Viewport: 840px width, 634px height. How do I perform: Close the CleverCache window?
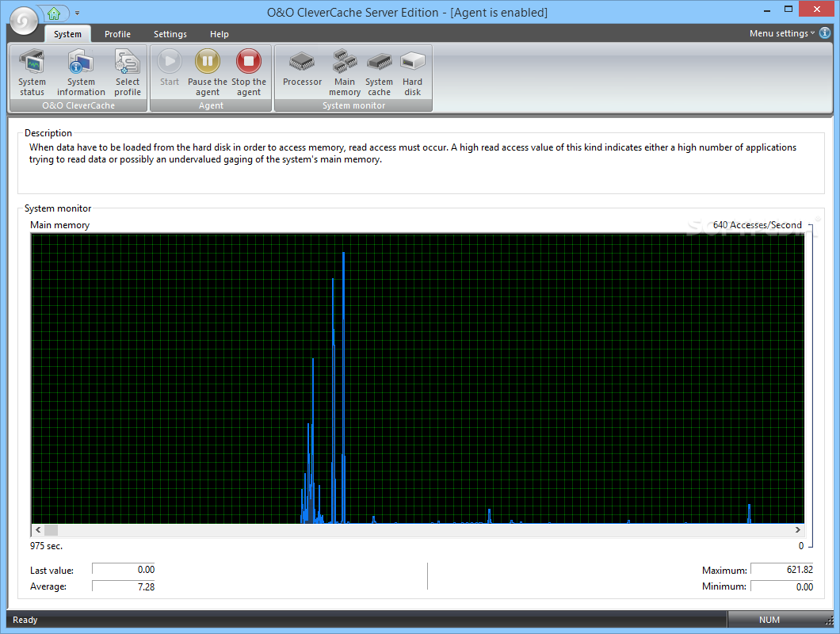816,9
